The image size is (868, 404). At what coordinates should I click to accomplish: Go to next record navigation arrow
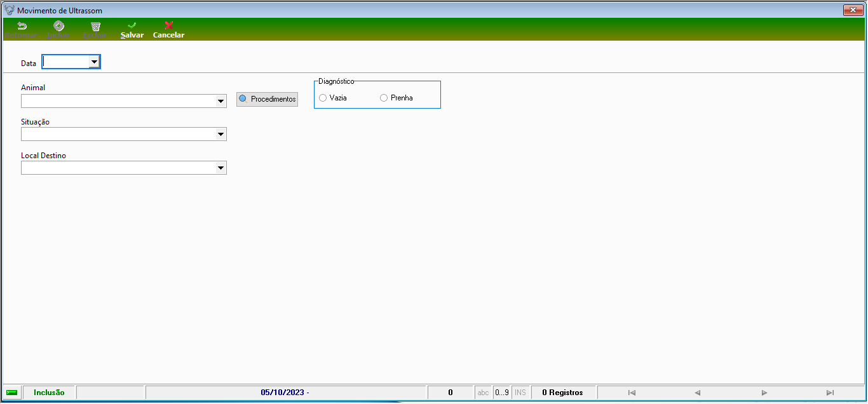[x=764, y=393]
